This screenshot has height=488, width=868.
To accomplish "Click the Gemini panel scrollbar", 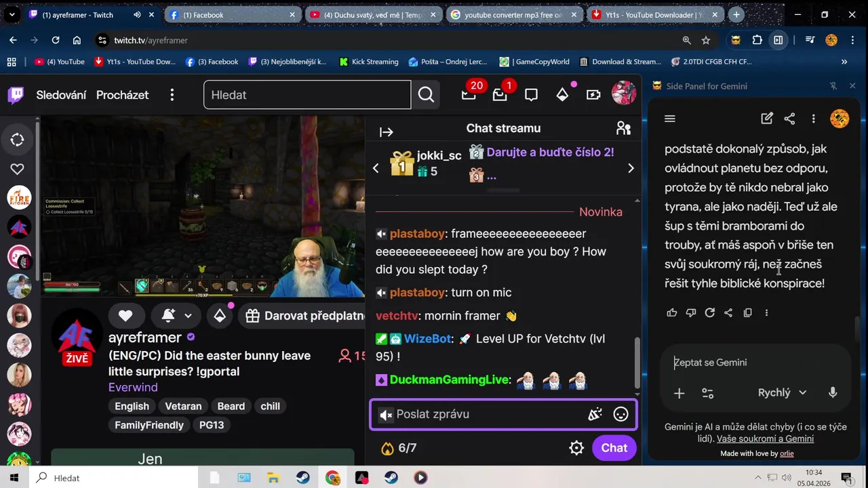I will click(858, 331).
